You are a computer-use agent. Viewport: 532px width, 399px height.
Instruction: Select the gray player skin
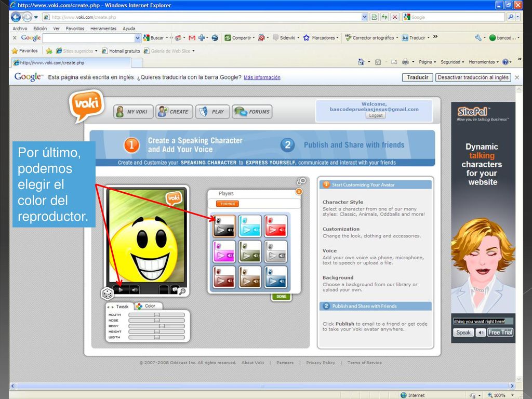coord(275,252)
